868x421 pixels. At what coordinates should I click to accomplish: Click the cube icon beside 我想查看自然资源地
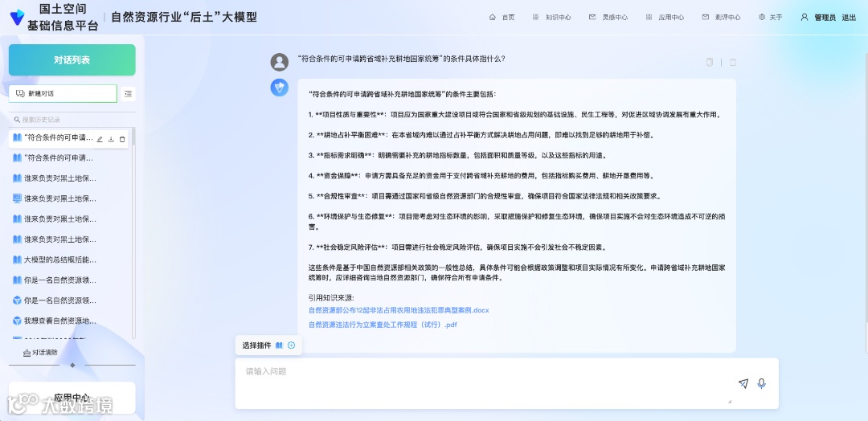17,321
